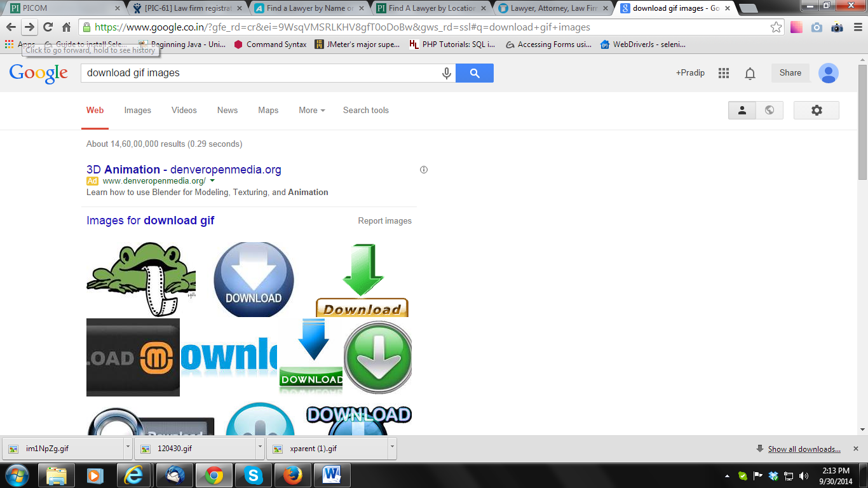Open the Images for download gif link
Viewport: 868px width, 488px height.
click(151, 220)
